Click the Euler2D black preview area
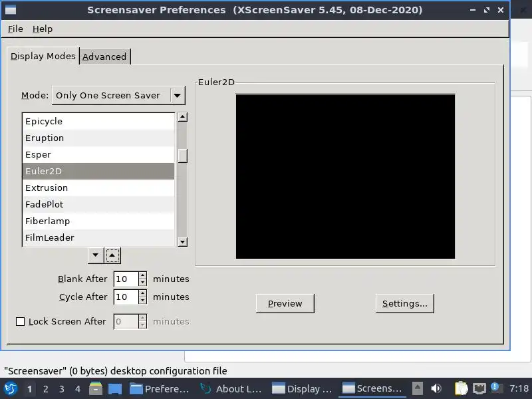The width and height of the screenshot is (532, 399). coord(345,176)
